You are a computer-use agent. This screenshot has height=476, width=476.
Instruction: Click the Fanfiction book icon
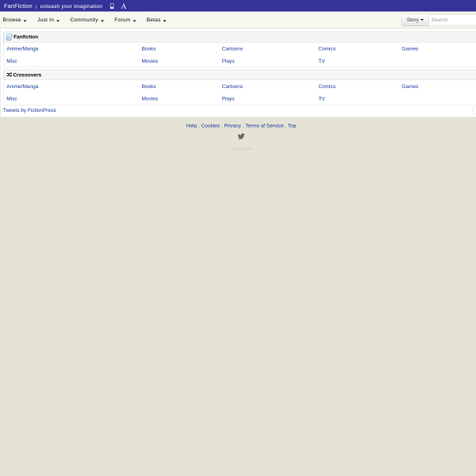pyautogui.click(x=9, y=36)
